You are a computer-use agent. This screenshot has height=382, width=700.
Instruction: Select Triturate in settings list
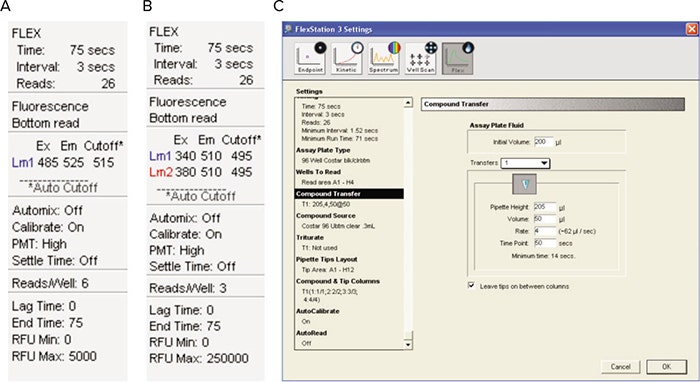pyautogui.click(x=310, y=237)
